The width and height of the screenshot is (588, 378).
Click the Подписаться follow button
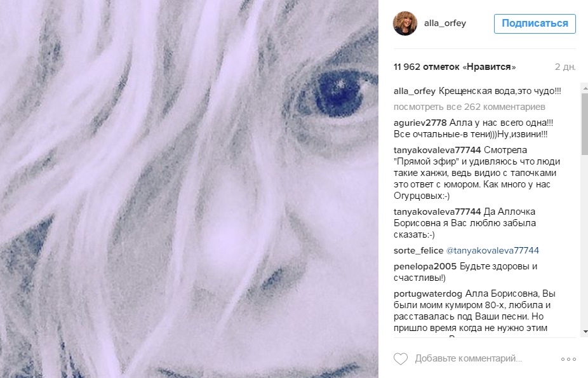pyautogui.click(x=535, y=24)
